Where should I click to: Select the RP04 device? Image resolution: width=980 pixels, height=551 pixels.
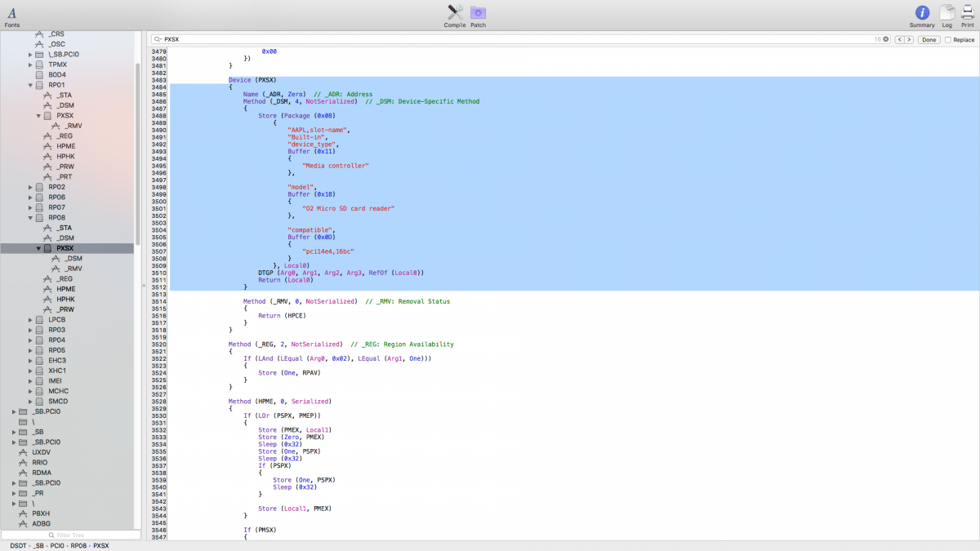pyautogui.click(x=56, y=340)
